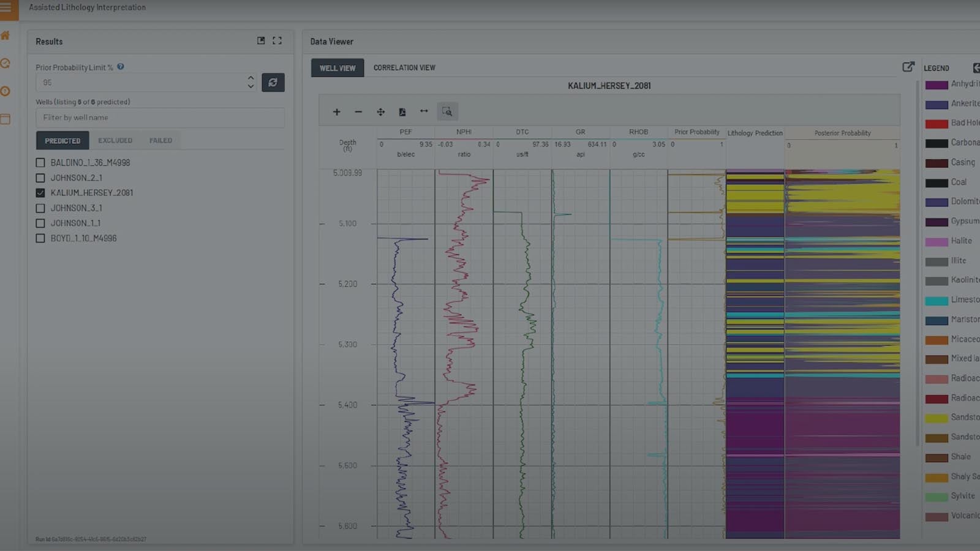Uncheck the KALIUM_HERSEY_2081 well

pyautogui.click(x=40, y=193)
